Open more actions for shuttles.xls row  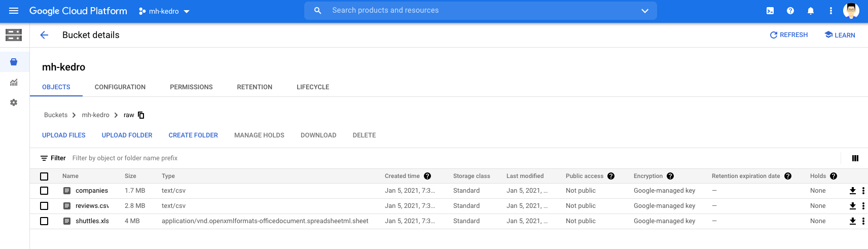(863, 221)
